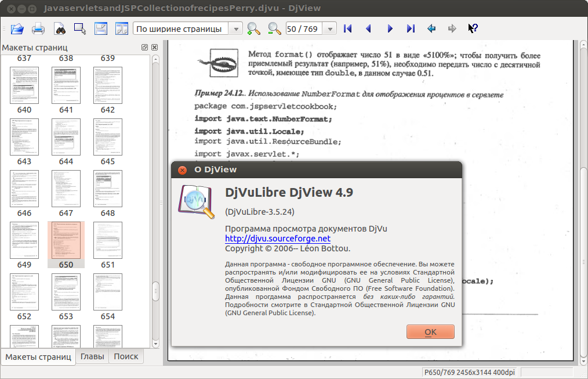Open page 641 thumbnail

66,85
